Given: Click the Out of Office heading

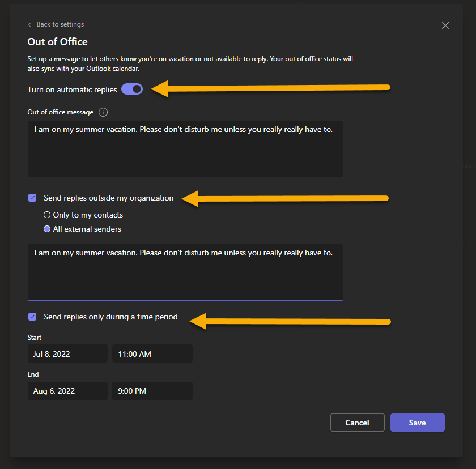Looking at the screenshot, I should tap(57, 42).
